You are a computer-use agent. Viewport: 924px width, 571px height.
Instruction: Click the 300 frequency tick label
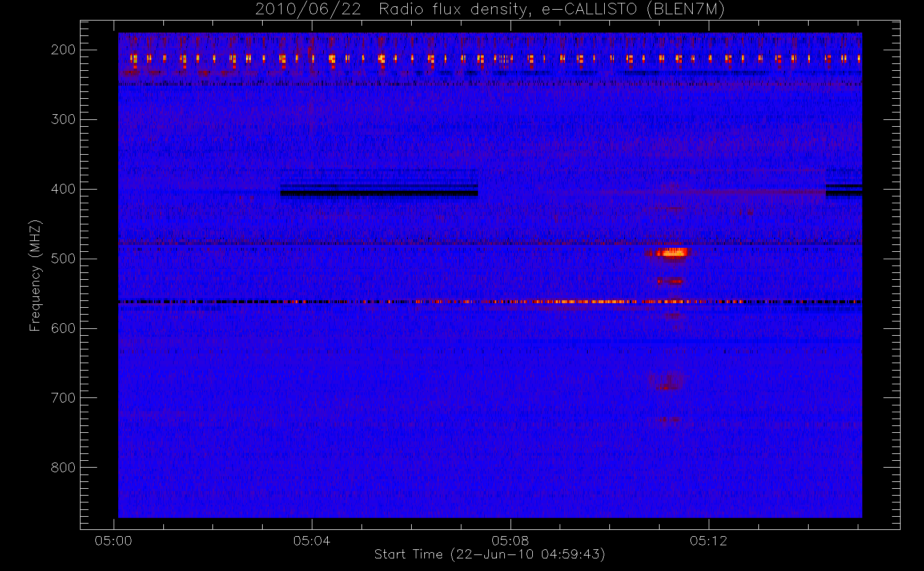pos(63,119)
